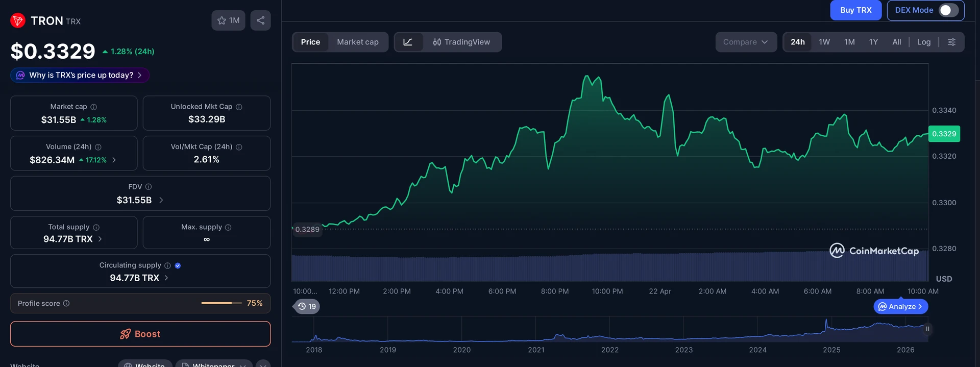Viewport: 980px width, 367px height.
Task: Switch to TradingView chart
Action: [x=462, y=42]
